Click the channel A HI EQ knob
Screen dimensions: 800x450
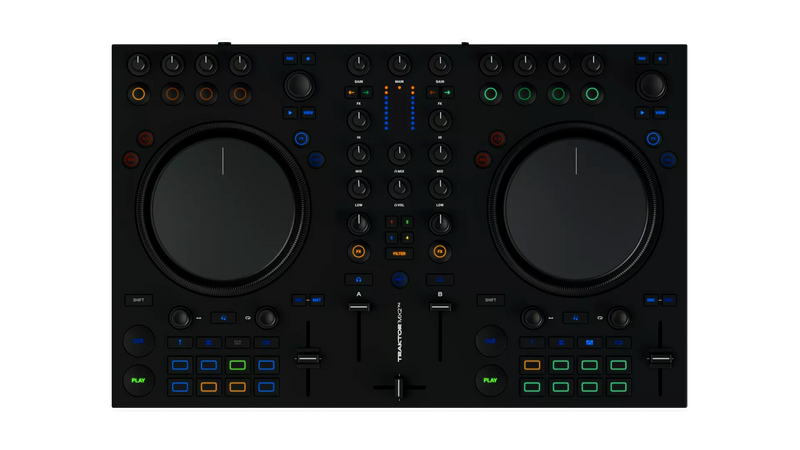[x=359, y=120]
